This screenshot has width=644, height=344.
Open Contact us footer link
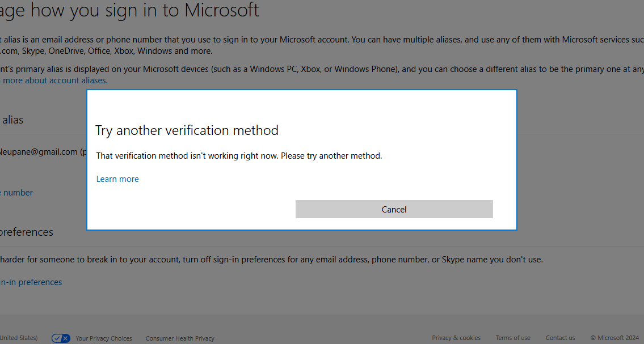[x=560, y=338]
